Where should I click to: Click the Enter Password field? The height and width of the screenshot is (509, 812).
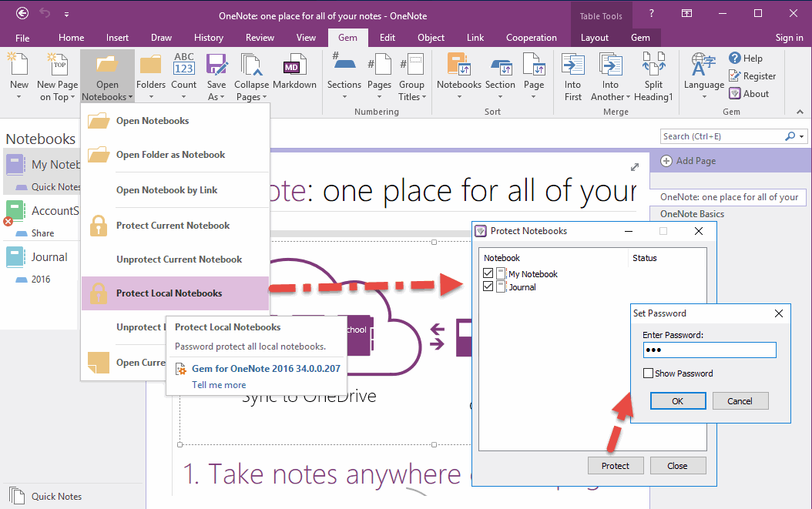tap(710, 350)
